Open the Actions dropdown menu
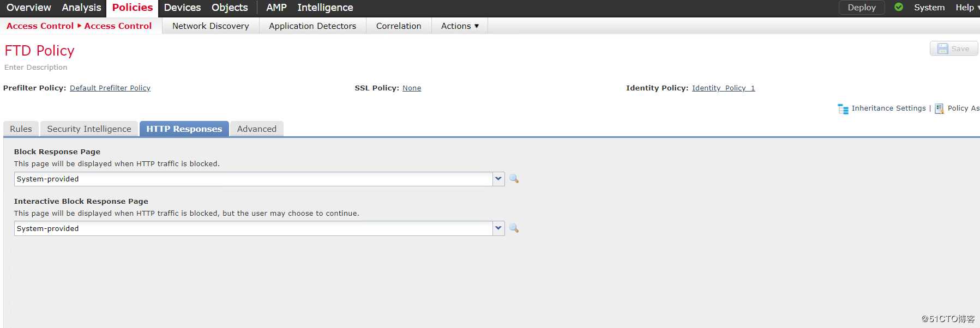This screenshot has width=980, height=328. click(460, 26)
